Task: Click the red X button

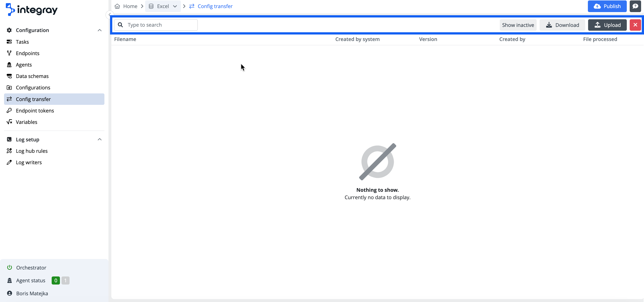Action: tap(635, 25)
